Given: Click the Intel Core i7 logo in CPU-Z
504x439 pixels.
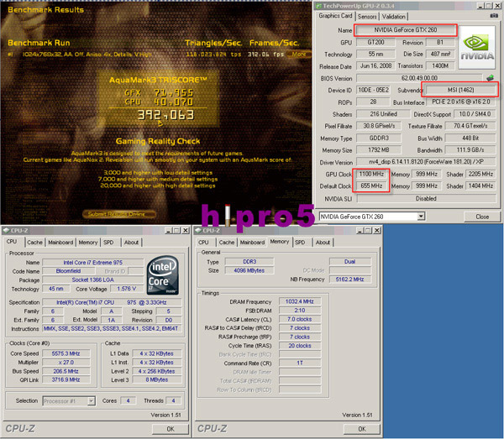Looking at the screenshot, I should pos(163,275).
